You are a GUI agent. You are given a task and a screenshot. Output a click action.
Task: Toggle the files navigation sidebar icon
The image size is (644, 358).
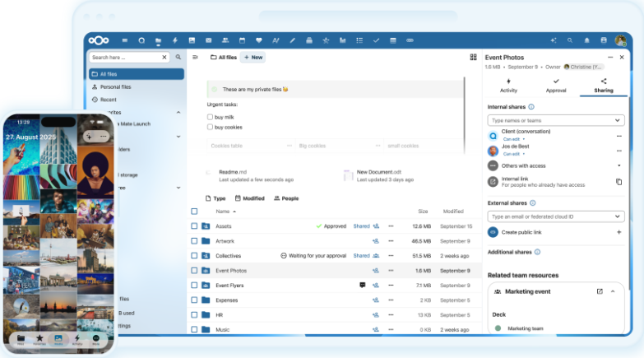(196, 57)
